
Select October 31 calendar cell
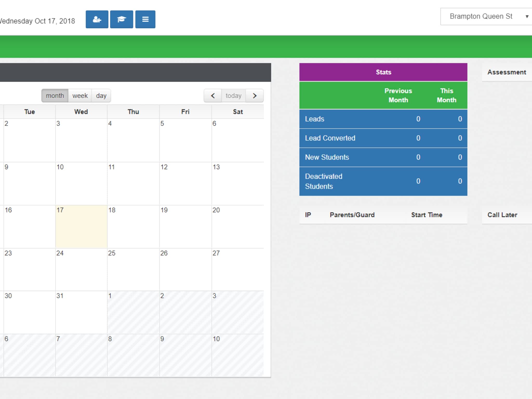pos(81,312)
